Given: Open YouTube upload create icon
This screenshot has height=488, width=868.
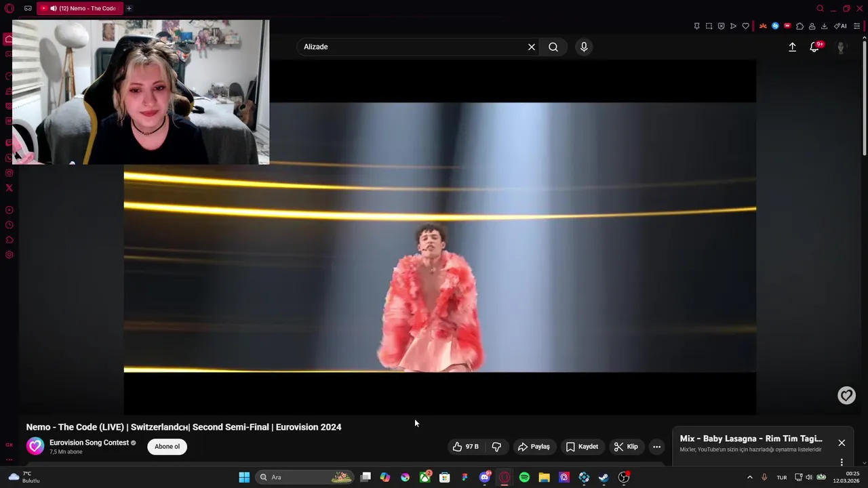Looking at the screenshot, I should tap(792, 47).
